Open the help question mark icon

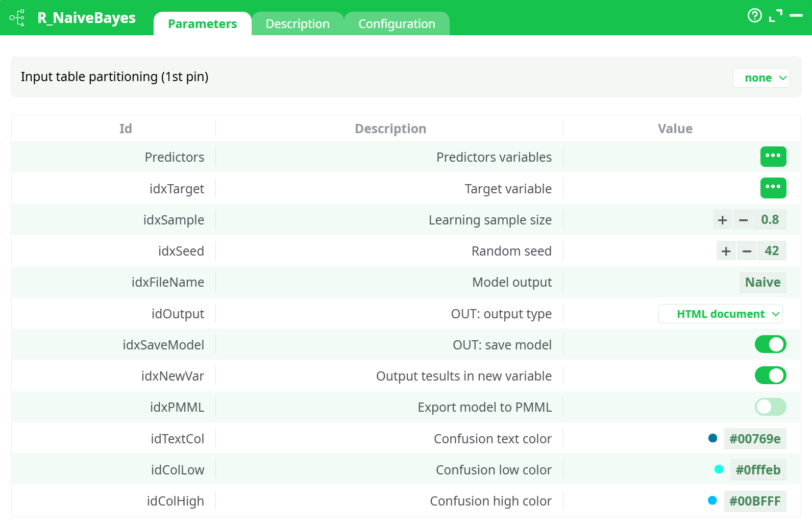(x=754, y=16)
